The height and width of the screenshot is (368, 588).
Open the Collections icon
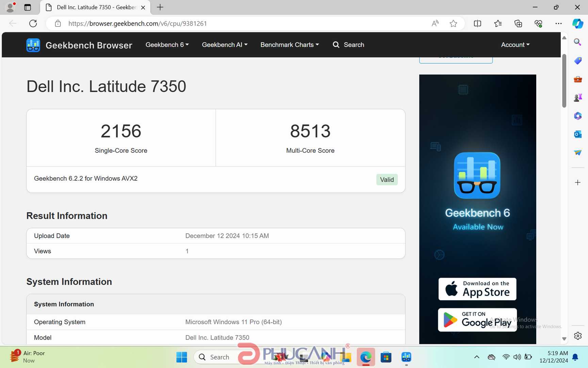click(x=518, y=24)
